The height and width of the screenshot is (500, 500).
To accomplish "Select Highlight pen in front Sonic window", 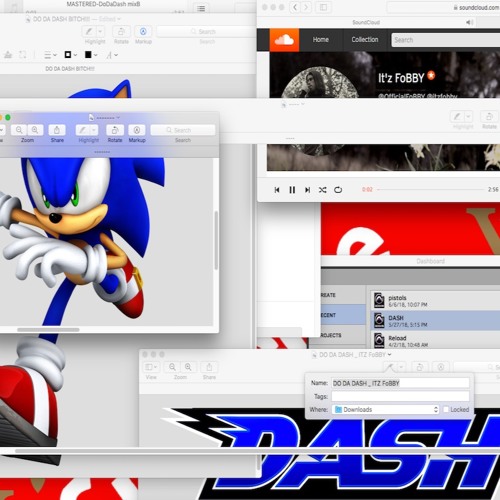I will point(82,130).
